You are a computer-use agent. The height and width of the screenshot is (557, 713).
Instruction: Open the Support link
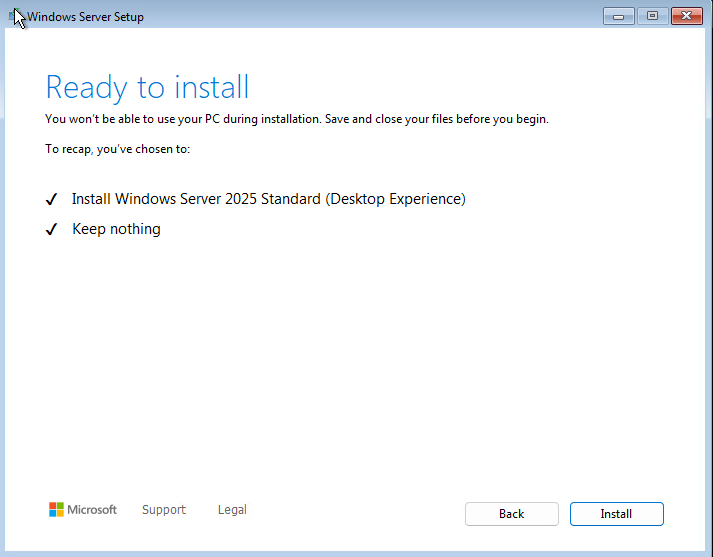[x=164, y=510]
